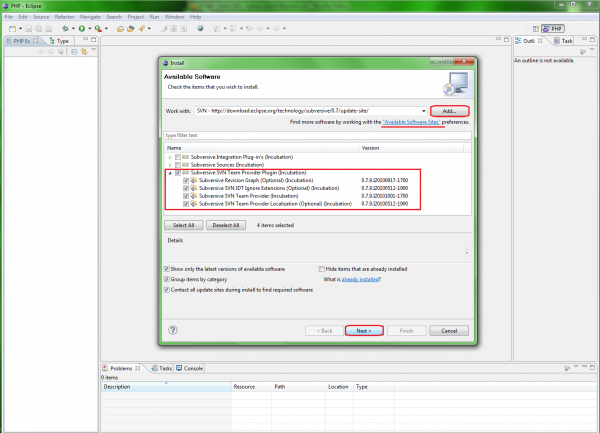Click the help question mark icon in Install dialog
This screenshot has width=600, height=433.
pos(173,330)
